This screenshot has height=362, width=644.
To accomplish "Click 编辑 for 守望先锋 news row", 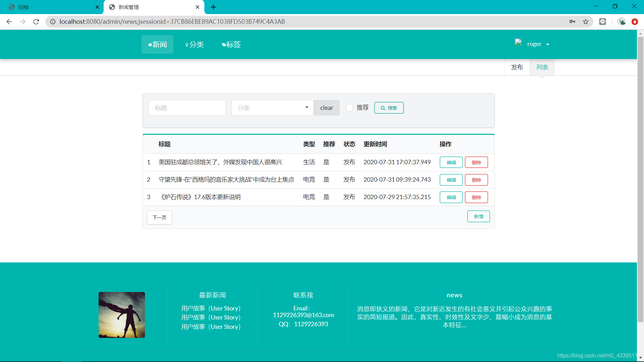I will [451, 180].
